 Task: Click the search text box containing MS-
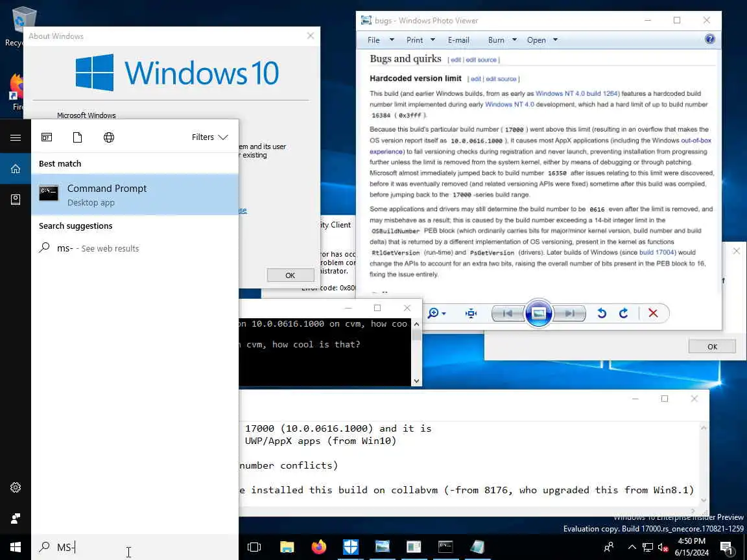135,547
